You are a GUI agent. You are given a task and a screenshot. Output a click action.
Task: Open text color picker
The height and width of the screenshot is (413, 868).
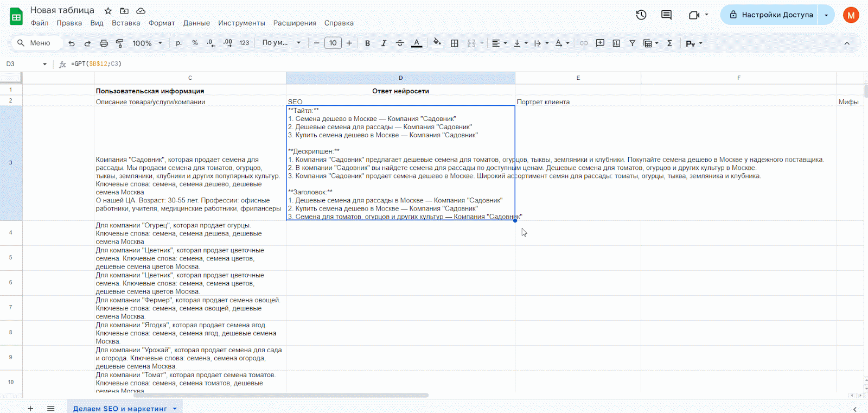pos(417,43)
